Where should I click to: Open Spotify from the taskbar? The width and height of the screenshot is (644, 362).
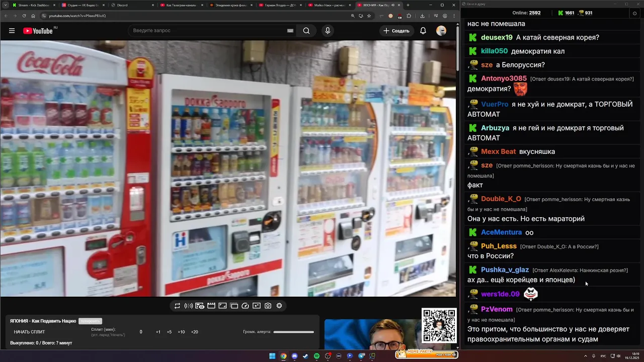point(316,356)
